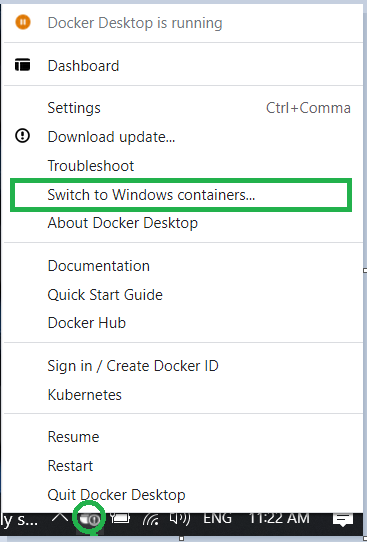Expand hidden tray icons chevron
This screenshot has height=542, width=367.
pyautogui.click(x=60, y=517)
